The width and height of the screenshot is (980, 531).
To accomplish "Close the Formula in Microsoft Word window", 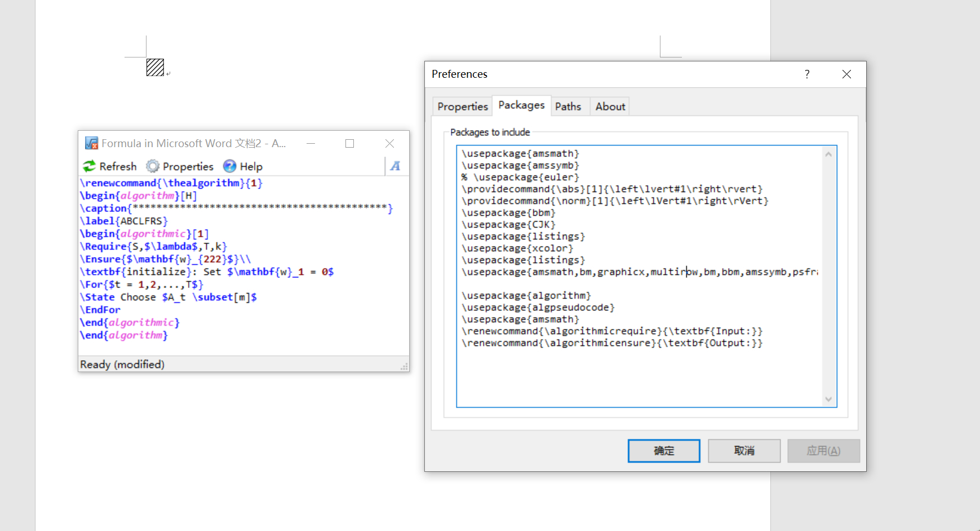I will pyautogui.click(x=389, y=143).
